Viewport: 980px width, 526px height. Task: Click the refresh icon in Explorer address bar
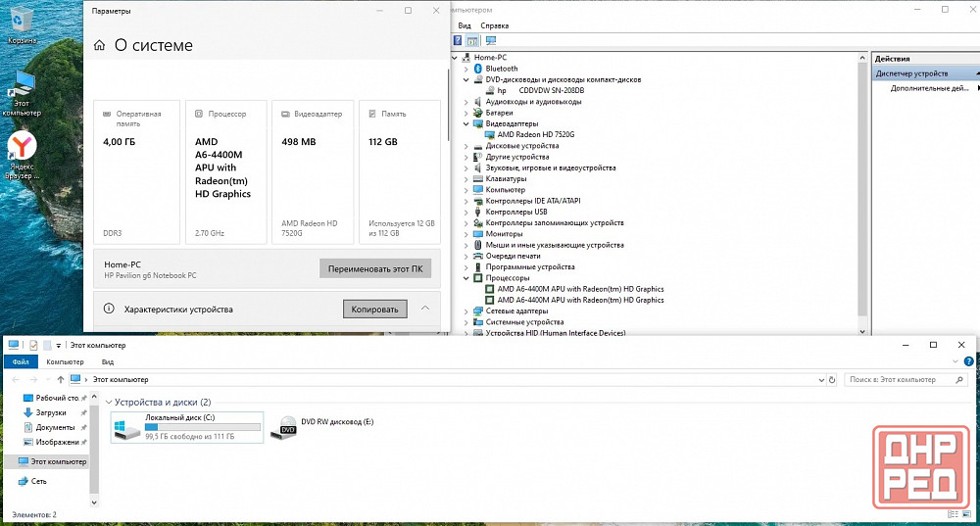click(834, 379)
